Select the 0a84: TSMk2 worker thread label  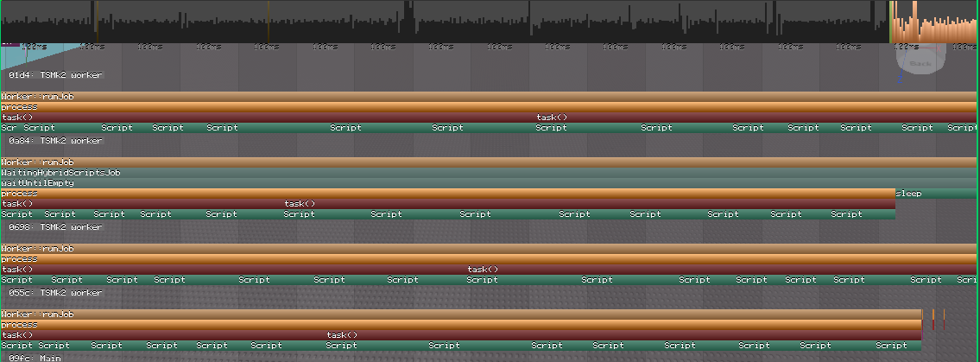(55, 141)
